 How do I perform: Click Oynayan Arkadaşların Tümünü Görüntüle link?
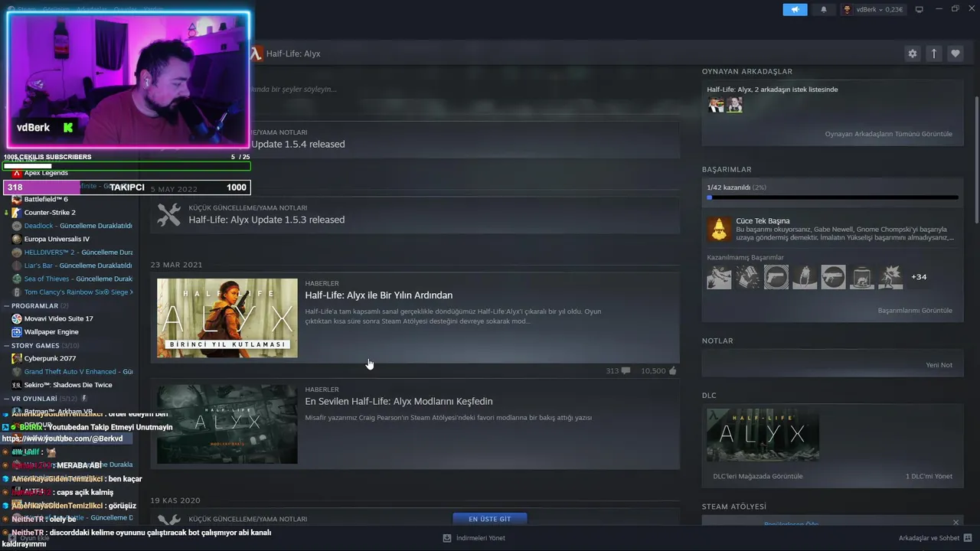point(888,134)
